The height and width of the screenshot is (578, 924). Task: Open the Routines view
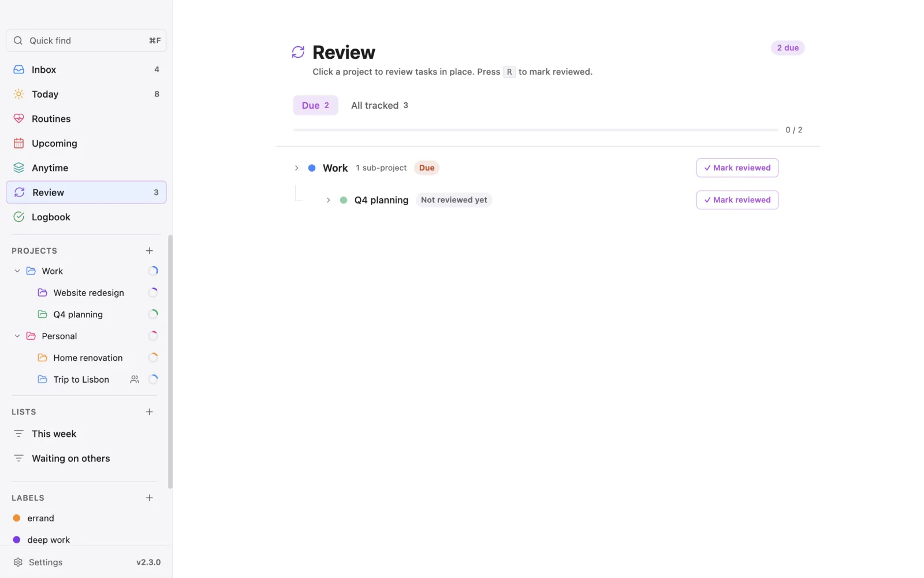(x=86, y=118)
